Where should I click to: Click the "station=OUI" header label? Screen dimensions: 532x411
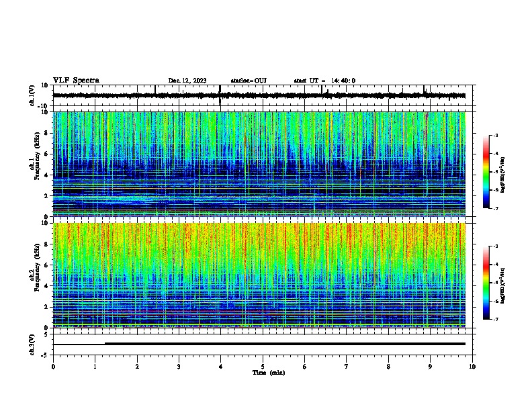coord(249,81)
